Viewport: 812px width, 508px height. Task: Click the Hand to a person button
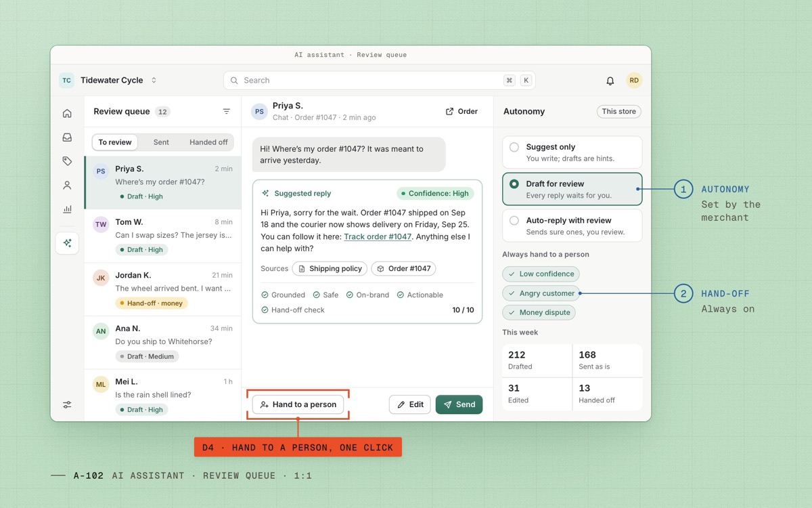pos(298,404)
